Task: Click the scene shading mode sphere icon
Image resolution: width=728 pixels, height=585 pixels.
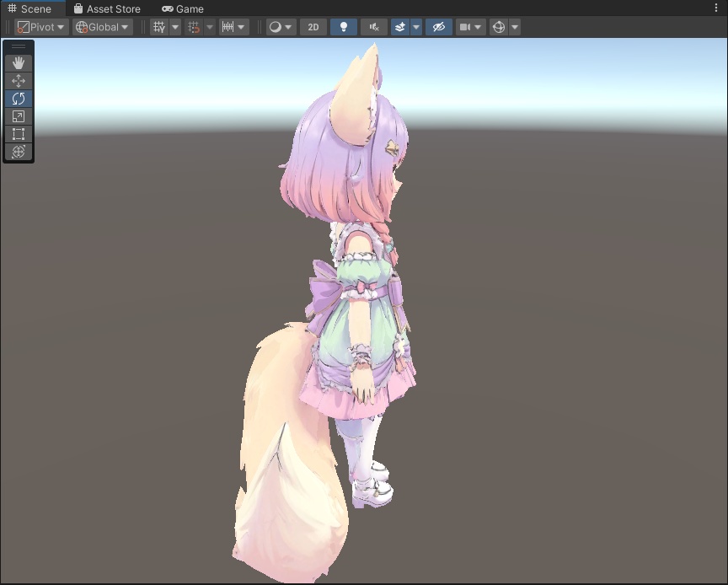Action: coord(276,26)
